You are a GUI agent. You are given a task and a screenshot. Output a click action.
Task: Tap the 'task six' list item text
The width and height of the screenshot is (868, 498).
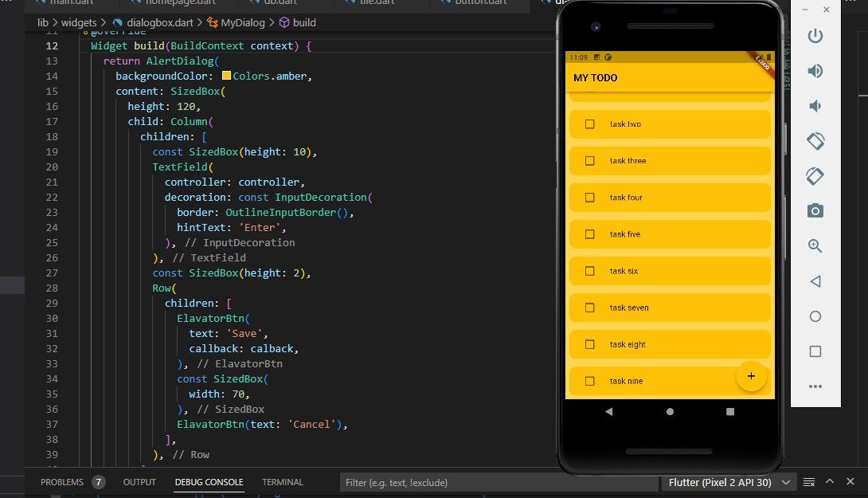(624, 271)
